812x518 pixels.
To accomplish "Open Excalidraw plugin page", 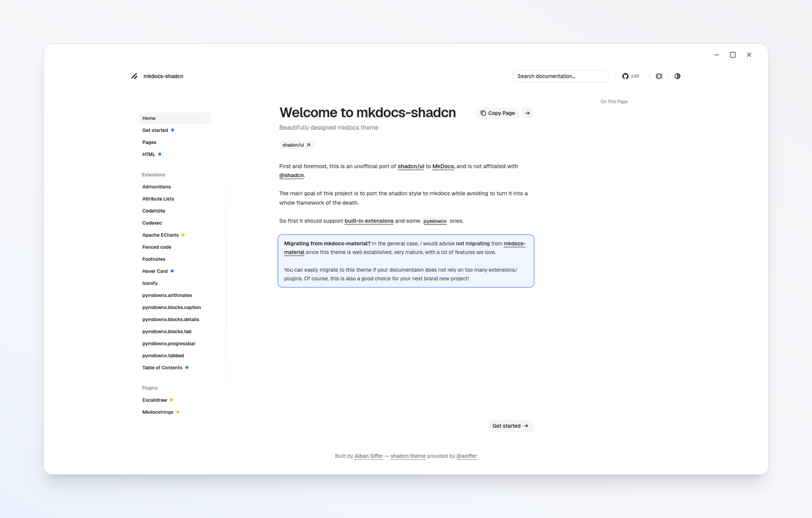I will click(154, 400).
